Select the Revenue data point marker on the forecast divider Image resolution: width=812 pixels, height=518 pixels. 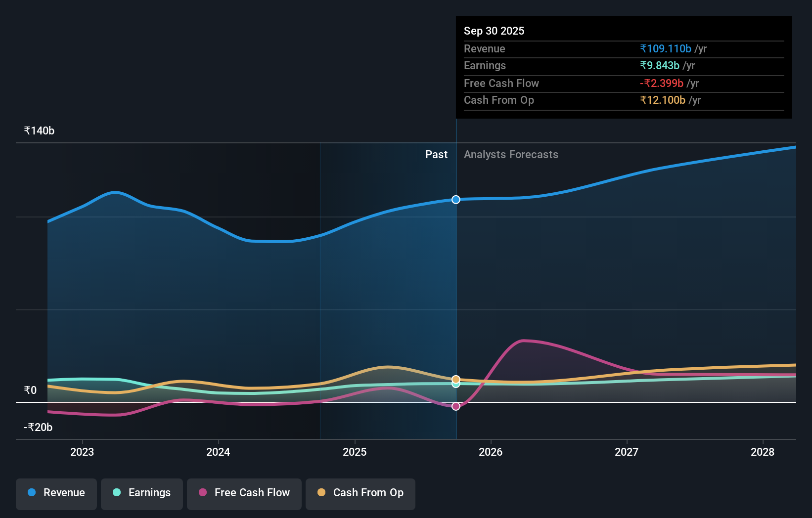click(x=455, y=200)
